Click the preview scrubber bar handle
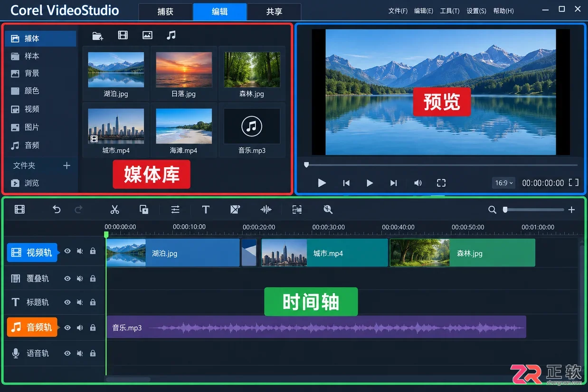 306,165
